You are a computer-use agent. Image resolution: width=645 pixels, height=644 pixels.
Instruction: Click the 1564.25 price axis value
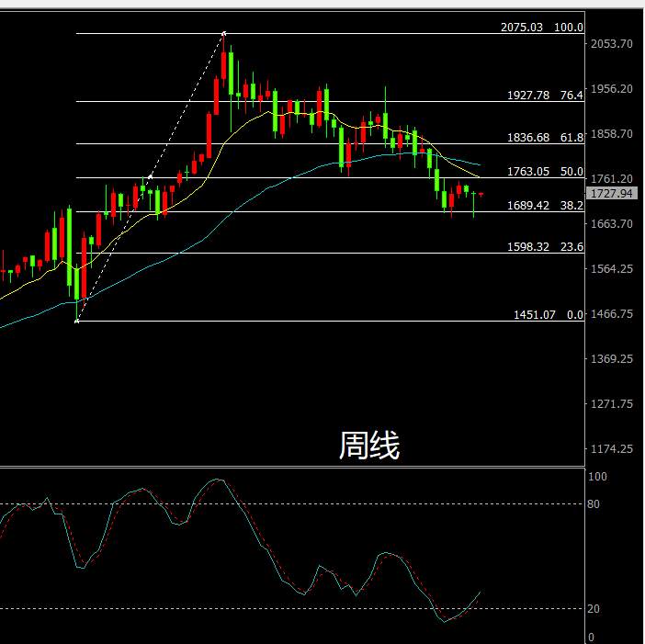[611, 268]
